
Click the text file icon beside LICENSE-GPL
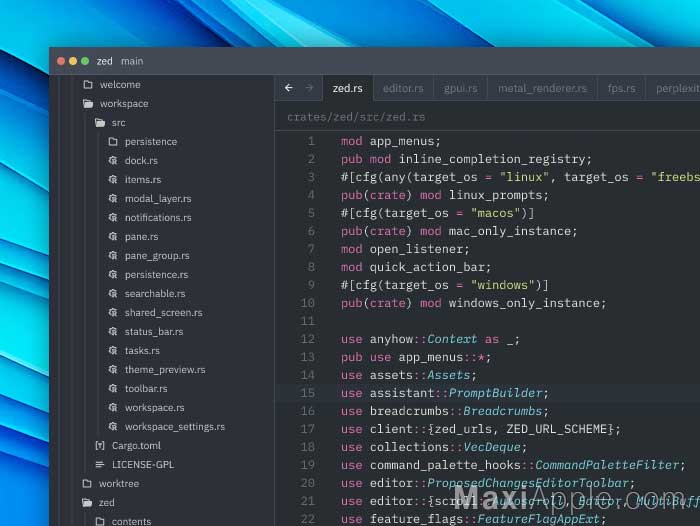click(x=100, y=464)
